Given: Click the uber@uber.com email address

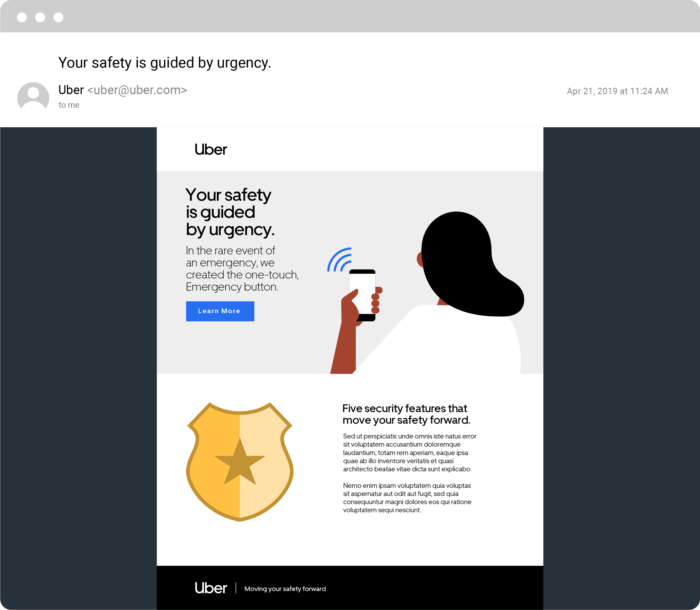Looking at the screenshot, I should coord(137,90).
